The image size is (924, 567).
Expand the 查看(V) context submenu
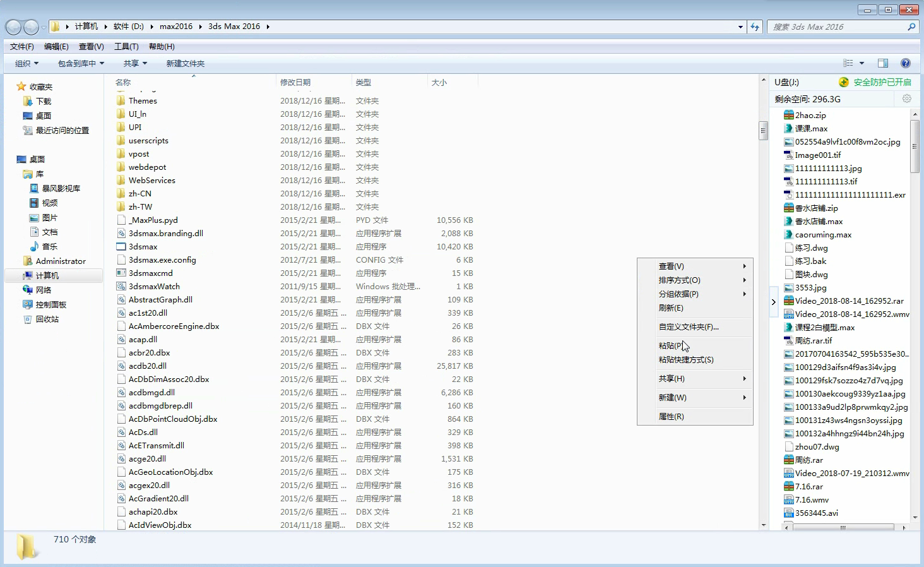click(x=695, y=266)
